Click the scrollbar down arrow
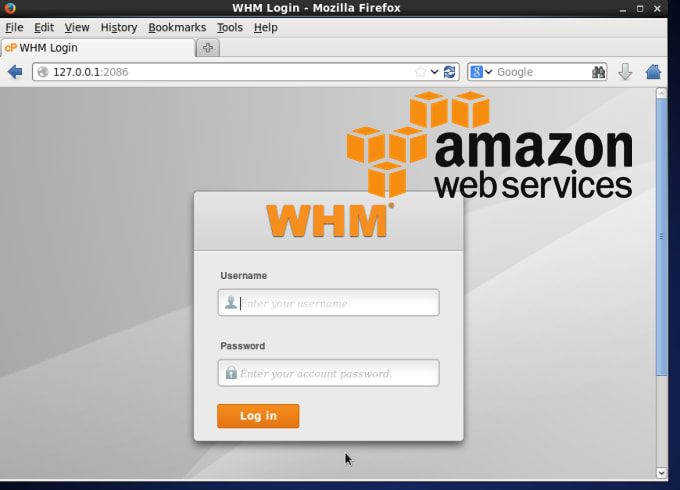This screenshot has width=680, height=490. pos(661,473)
